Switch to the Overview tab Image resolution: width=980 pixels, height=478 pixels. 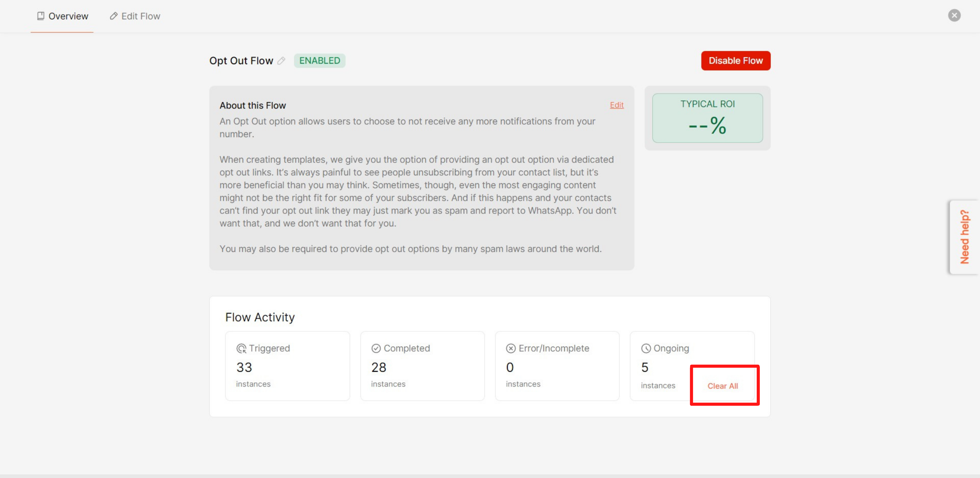click(x=62, y=16)
